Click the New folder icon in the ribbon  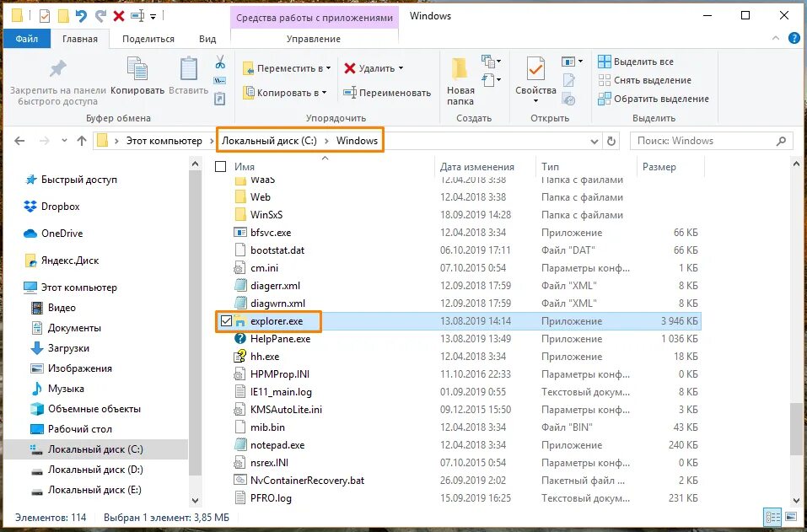point(459,69)
